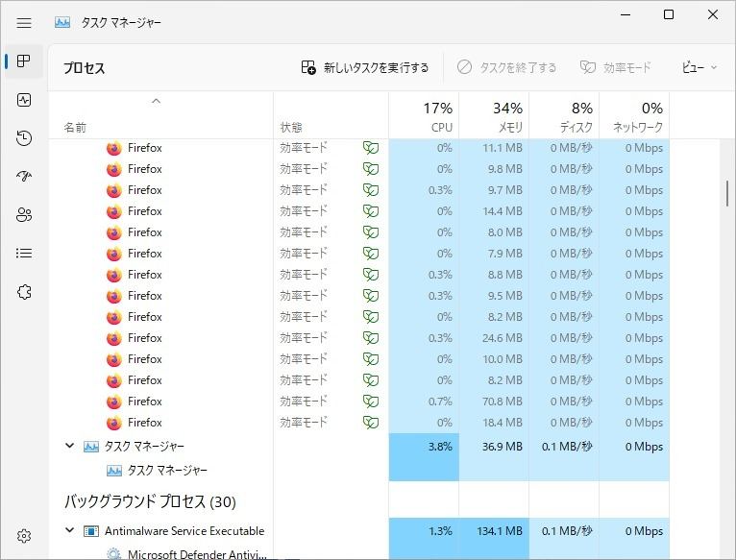This screenshot has width=736, height=560.
Task: Click the Antimalware Service Executable icon
Action: pyautogui.click(x=91, y=531)
